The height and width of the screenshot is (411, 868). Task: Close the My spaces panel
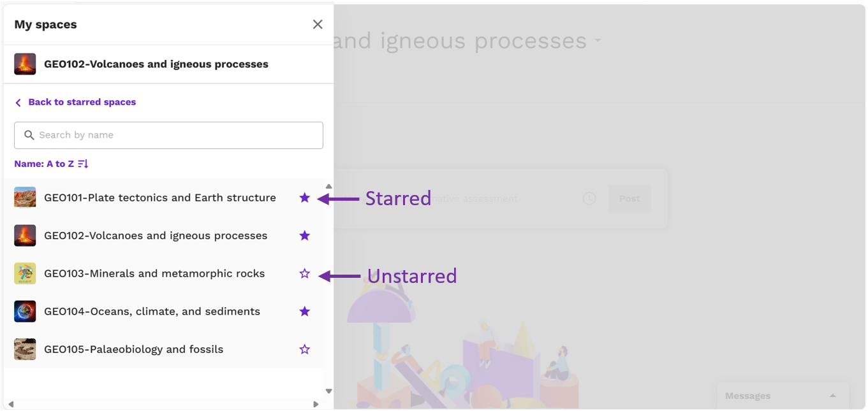[x=318, y=24]
